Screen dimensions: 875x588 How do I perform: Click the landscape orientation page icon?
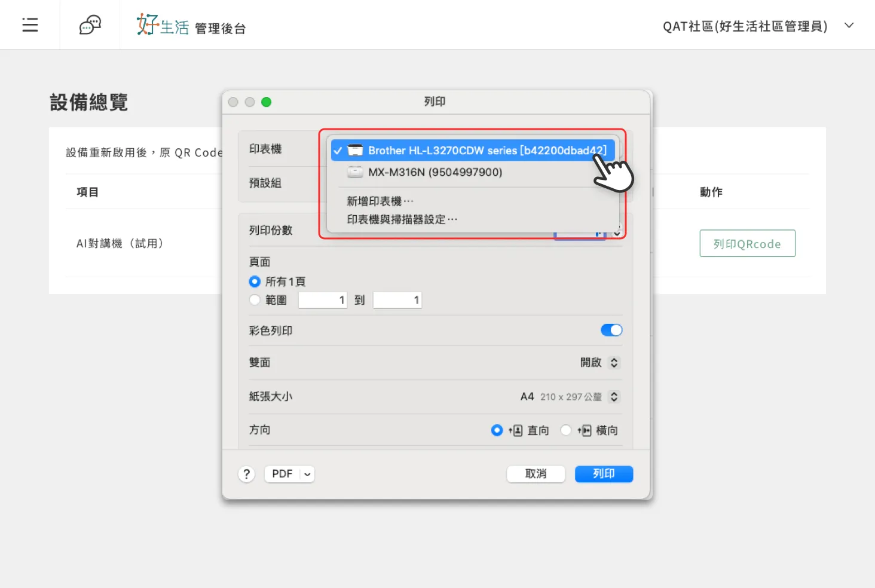[585, 430]
